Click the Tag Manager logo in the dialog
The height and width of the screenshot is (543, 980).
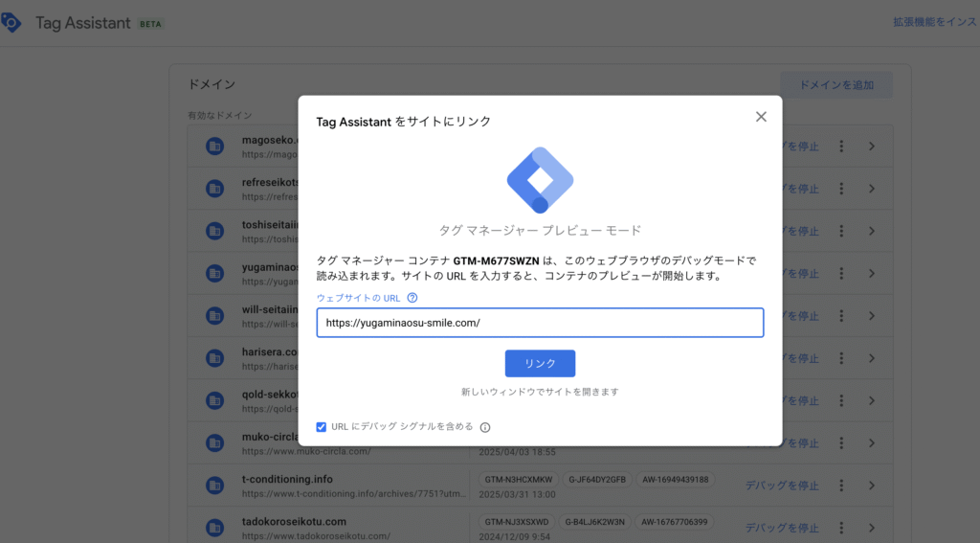coord(540,180)
